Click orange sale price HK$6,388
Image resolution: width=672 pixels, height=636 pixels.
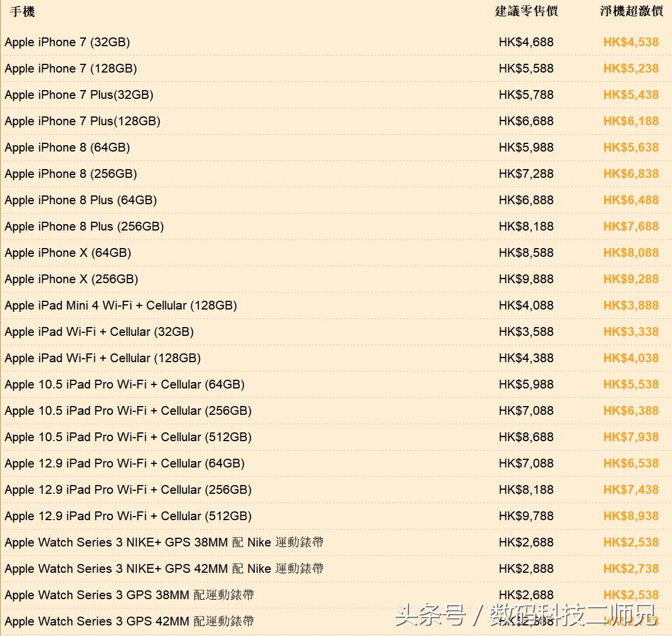[631, 411]
